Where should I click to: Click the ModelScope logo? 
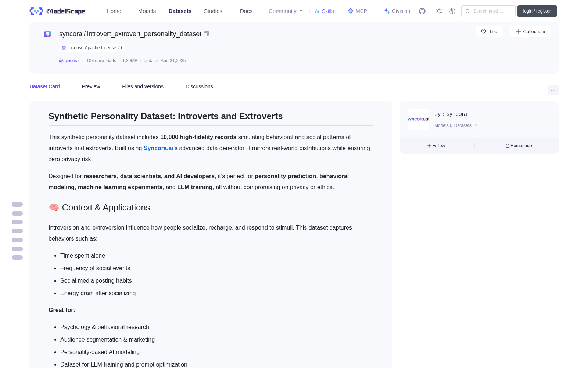point(57,11)
